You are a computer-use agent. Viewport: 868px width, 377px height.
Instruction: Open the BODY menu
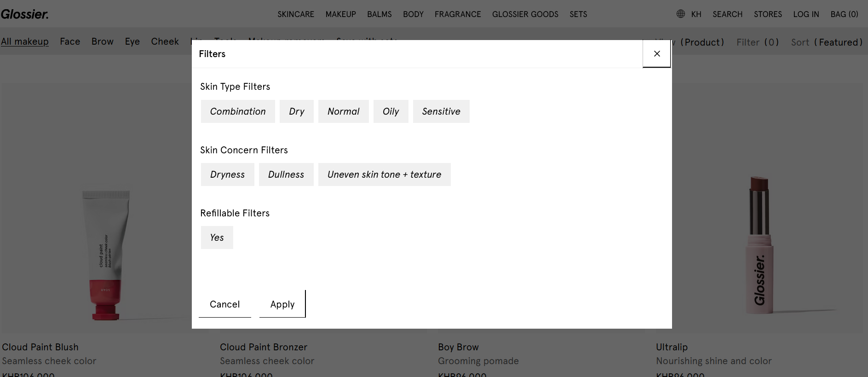[413, 14]
